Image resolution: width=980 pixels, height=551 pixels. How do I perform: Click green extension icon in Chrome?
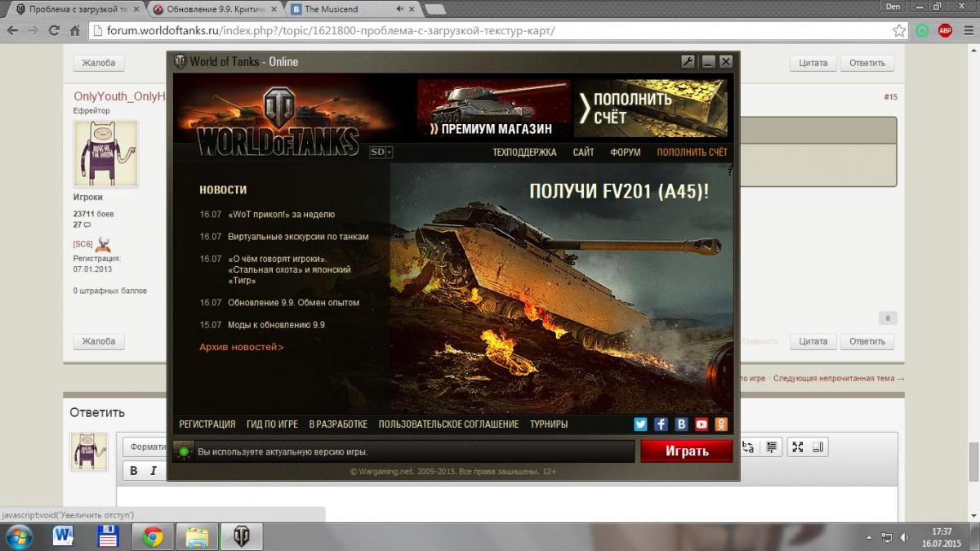pyautogui.click(x=922, y=30)
